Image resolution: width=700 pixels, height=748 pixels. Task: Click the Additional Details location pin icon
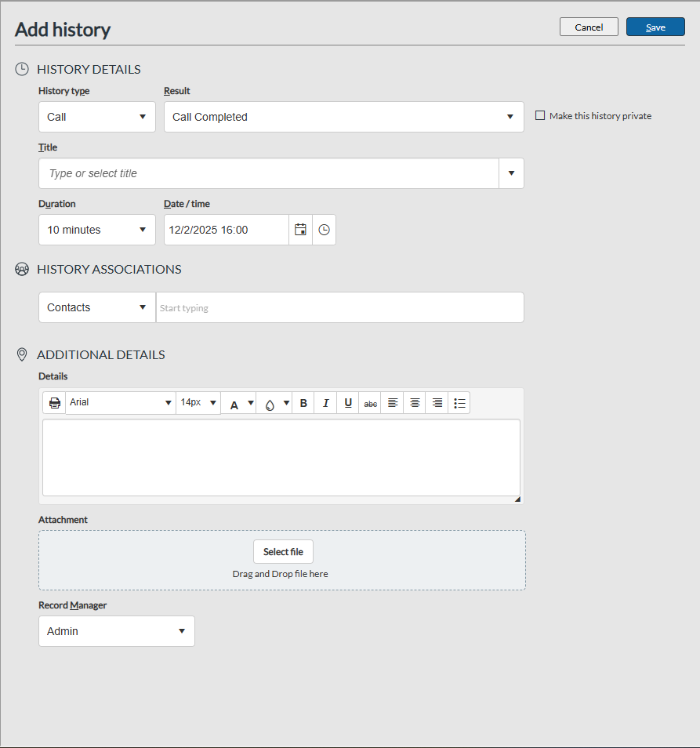[22, 354]
